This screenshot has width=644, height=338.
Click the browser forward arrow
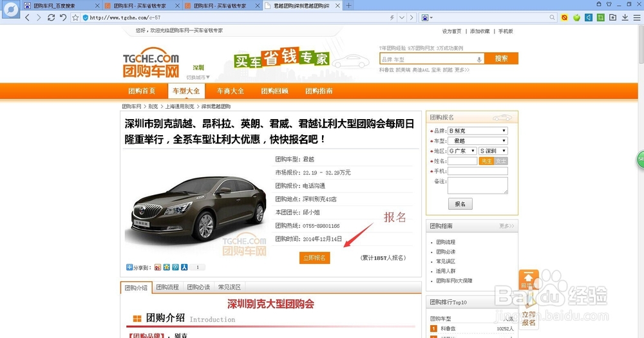tap(39, 17)
